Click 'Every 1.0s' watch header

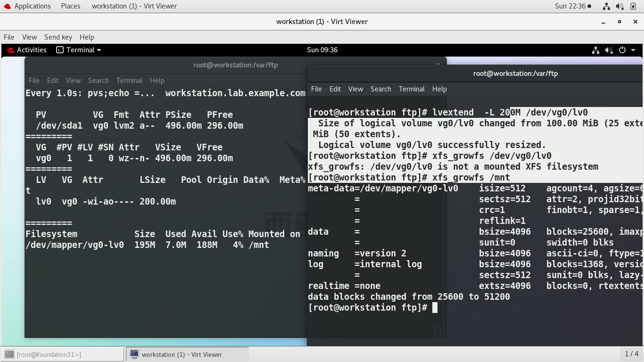coord(54,93)
